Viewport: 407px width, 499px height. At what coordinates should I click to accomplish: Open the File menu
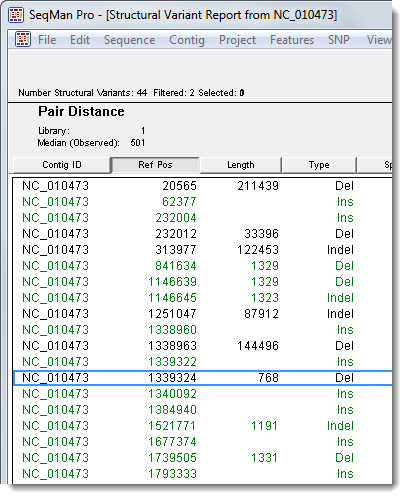coord(47,40)
